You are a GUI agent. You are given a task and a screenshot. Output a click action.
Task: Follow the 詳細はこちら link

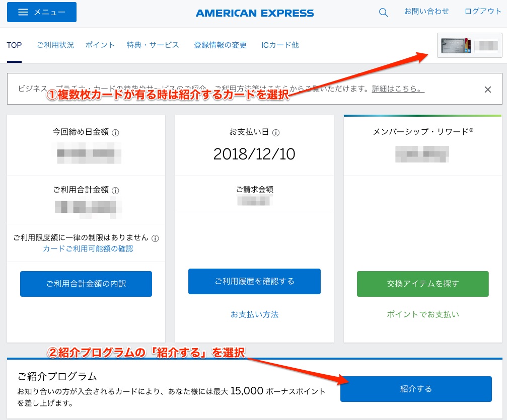tap(398, 89)
